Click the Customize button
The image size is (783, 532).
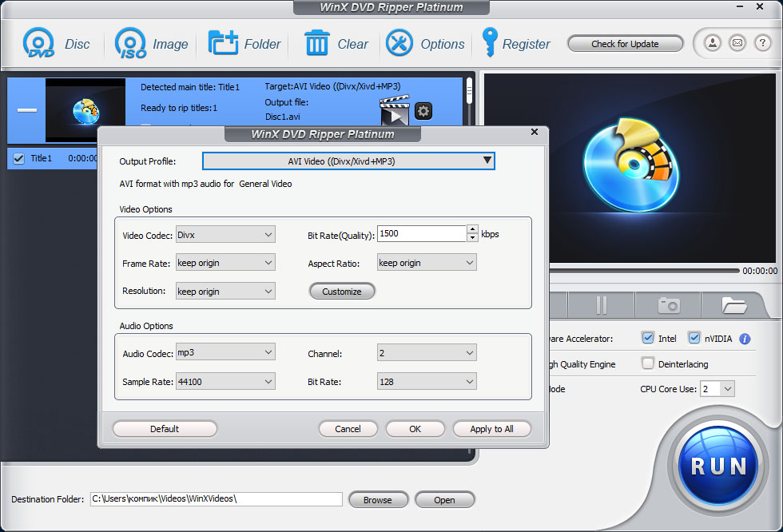[x=342, y=292]
